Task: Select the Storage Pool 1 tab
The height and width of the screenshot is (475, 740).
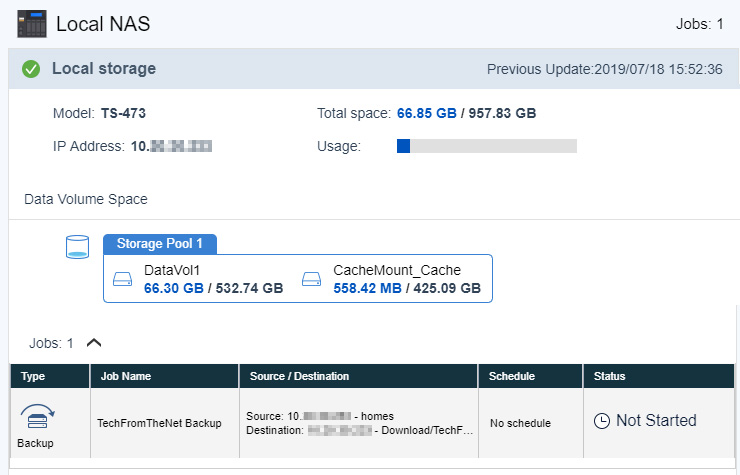Action: point(160,244)
